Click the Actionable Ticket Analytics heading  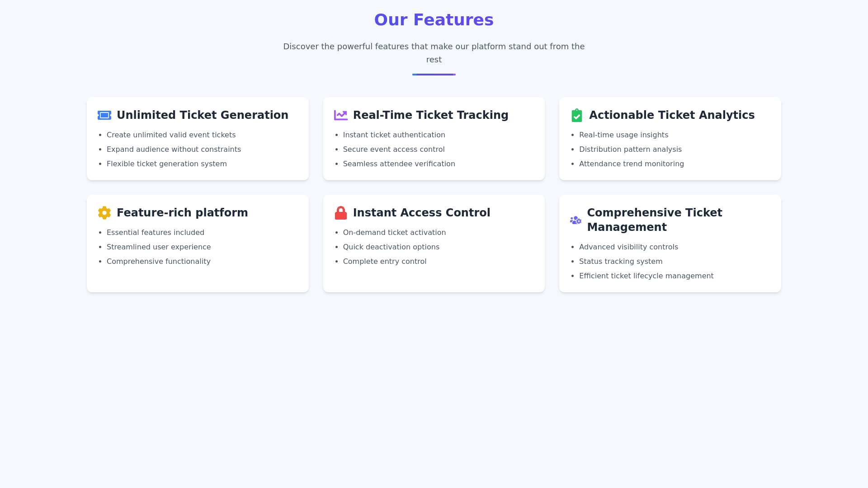click(x=671, y=115)
